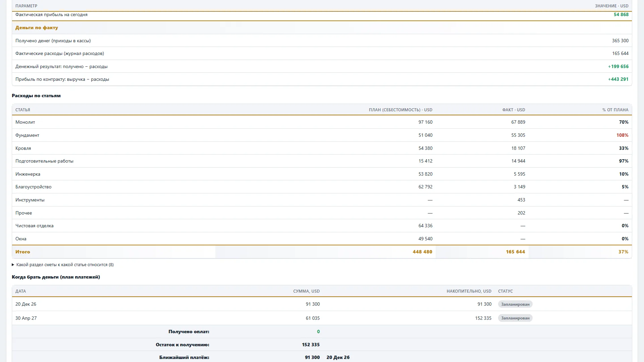This screenshot has width=644, height=362.
Task: Click the 'Окна' article name
Action: point(21,239)
